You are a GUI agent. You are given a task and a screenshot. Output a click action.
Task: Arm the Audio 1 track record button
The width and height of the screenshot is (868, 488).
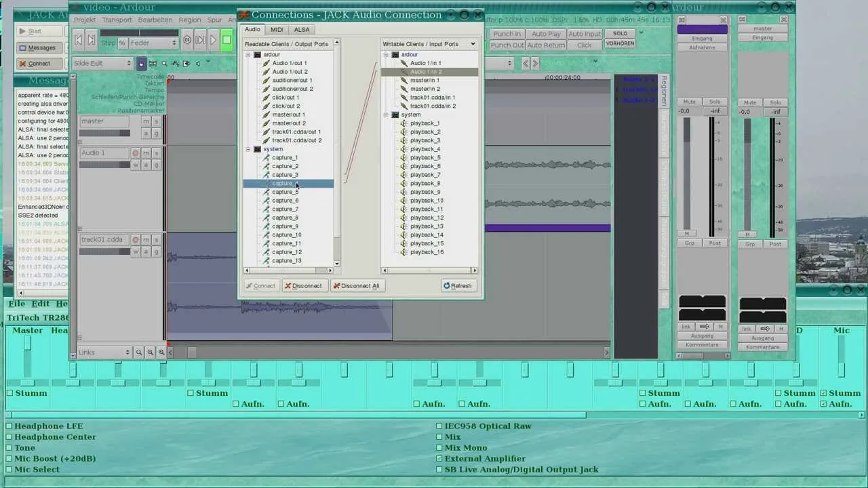point(136,153)
